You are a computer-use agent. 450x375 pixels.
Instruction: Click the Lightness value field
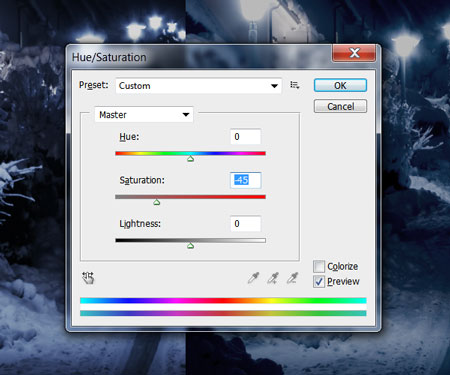pyautogui.click(x=246, y=224)
